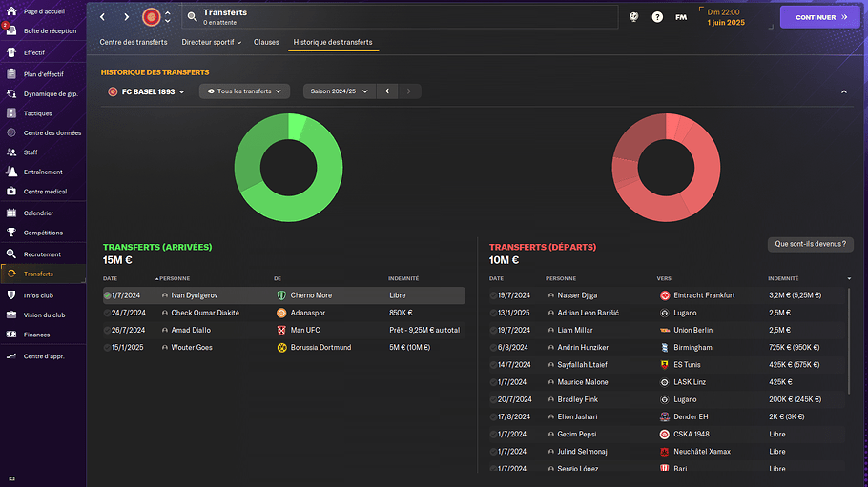Open Recrutement magnifier icon
Image resolution: width=868 pixels, height=487 pixels.
pos(11,254)
